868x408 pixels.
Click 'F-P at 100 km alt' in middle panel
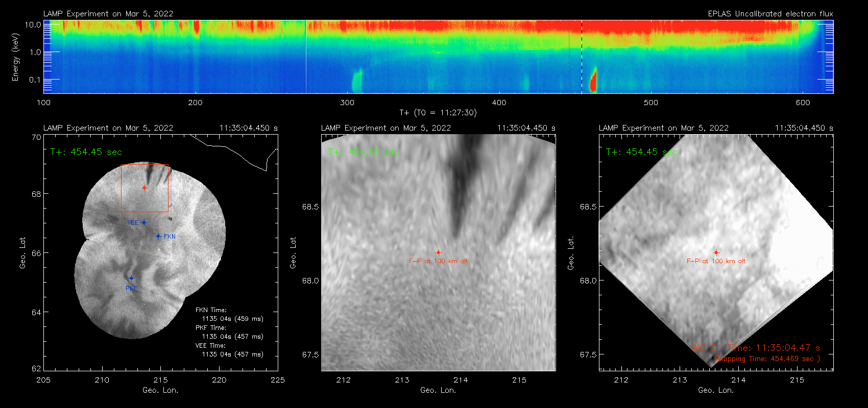438,261
